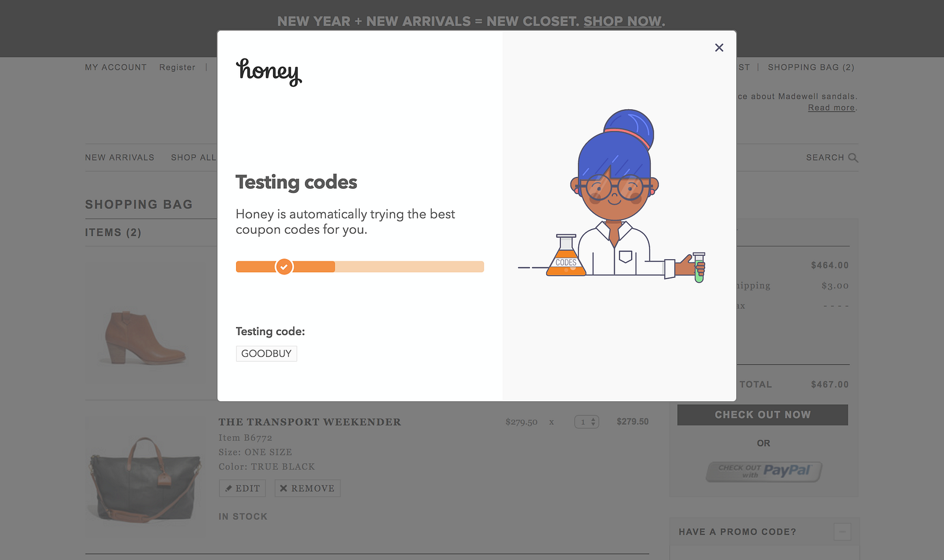Check out with PayPal
The height and width of the screenshot is (560, 944).
click(763, 471)
